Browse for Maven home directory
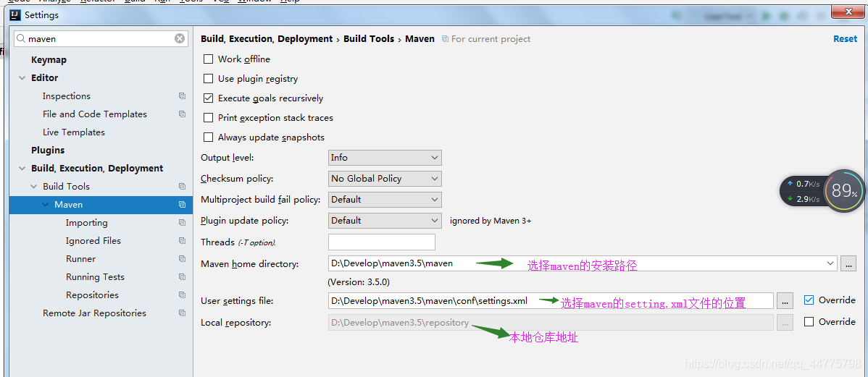Viewport: 868px width, 377px height. point(848,263)
